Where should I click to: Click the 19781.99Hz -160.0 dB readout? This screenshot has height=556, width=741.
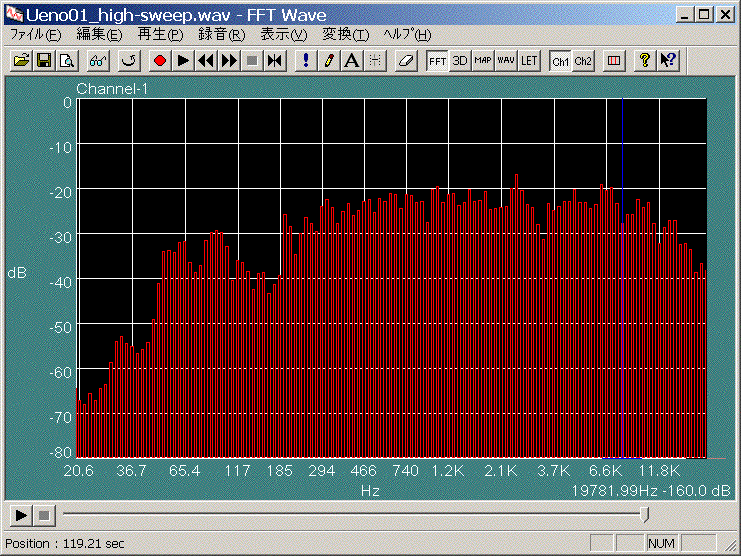point(651,491)
